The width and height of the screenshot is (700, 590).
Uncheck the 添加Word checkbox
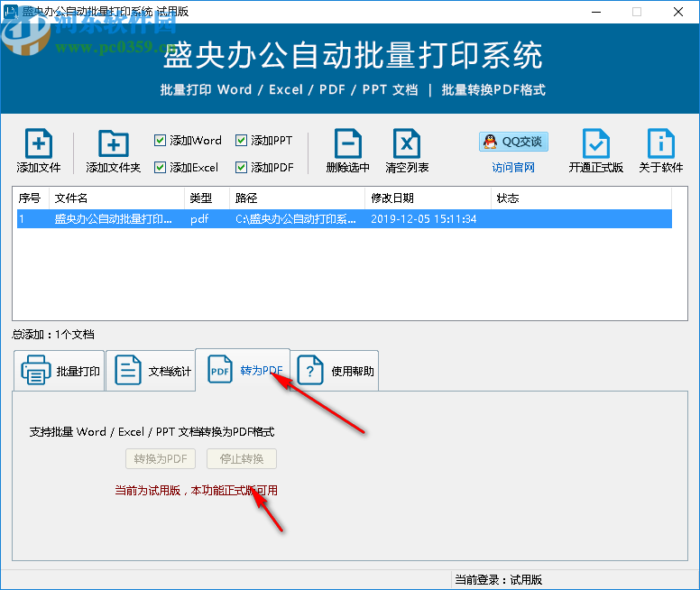click(x=160, y=140)
